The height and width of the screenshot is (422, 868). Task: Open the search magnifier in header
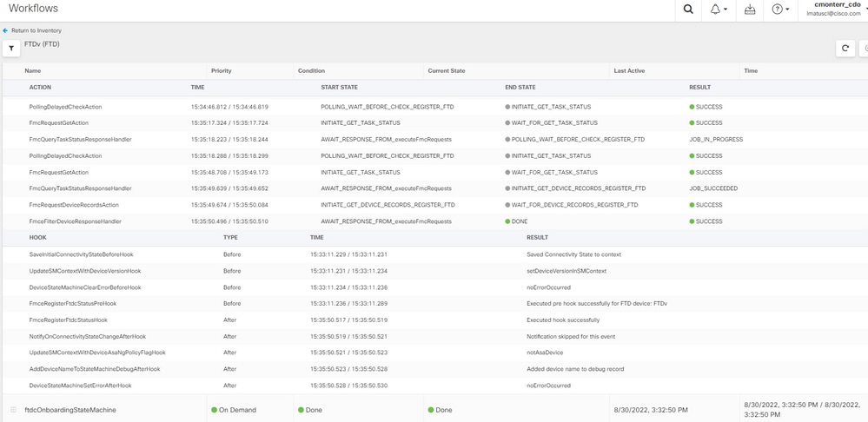(688, 10)
